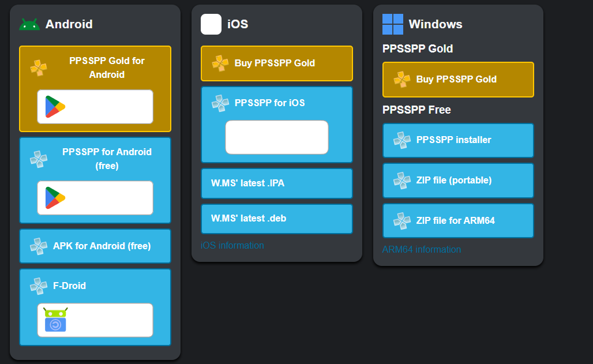
Task: Click Google Play badge under PPSSPP Gold
Action: tap(95, 107)
